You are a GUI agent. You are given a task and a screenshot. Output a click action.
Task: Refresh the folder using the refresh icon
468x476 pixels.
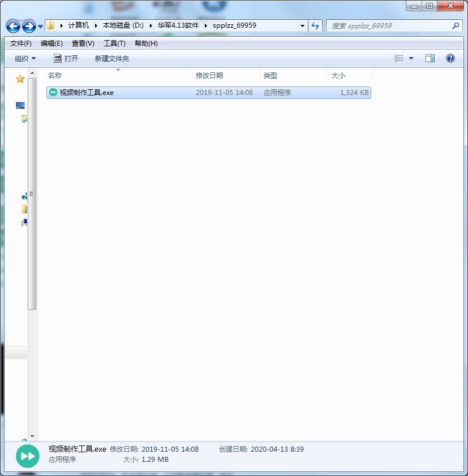tap(315, 26)
